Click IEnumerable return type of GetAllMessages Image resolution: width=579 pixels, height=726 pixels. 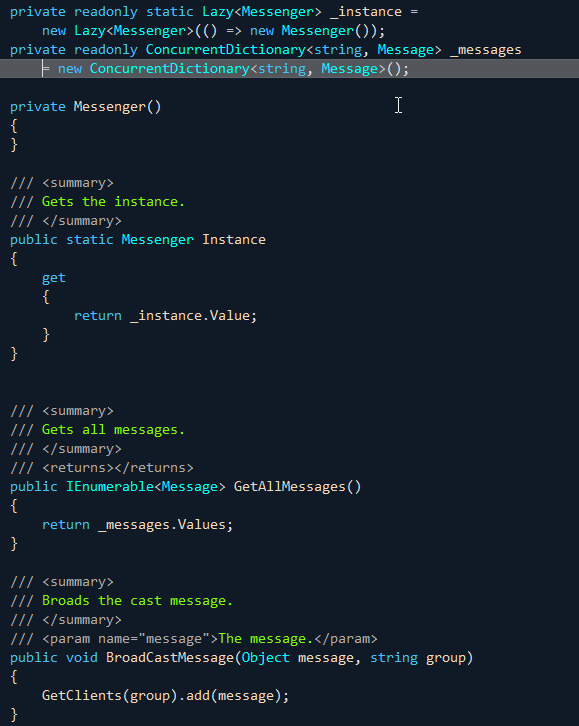[109, 487]
